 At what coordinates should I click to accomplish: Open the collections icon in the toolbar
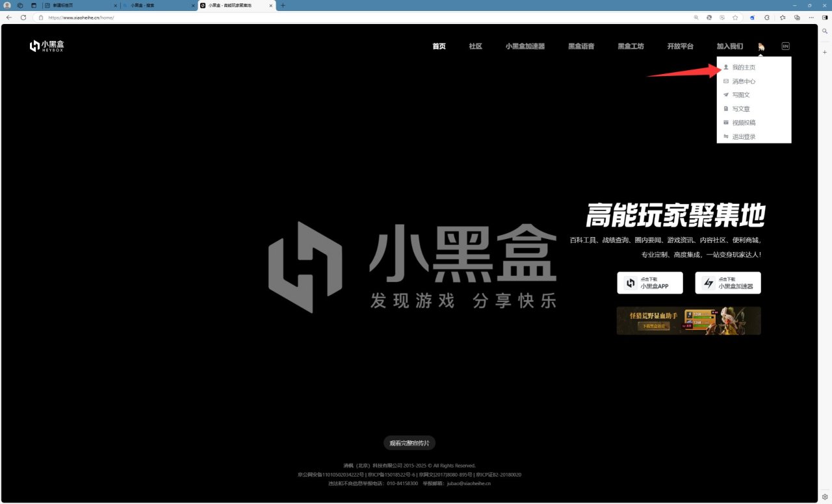[797, 18]
